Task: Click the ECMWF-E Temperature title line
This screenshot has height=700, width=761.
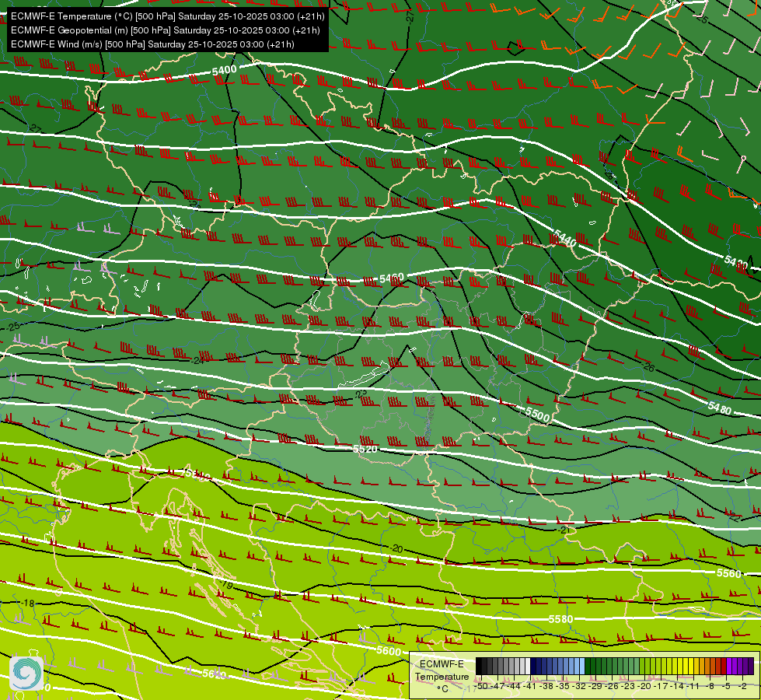Action: click(x=167, y=16)
